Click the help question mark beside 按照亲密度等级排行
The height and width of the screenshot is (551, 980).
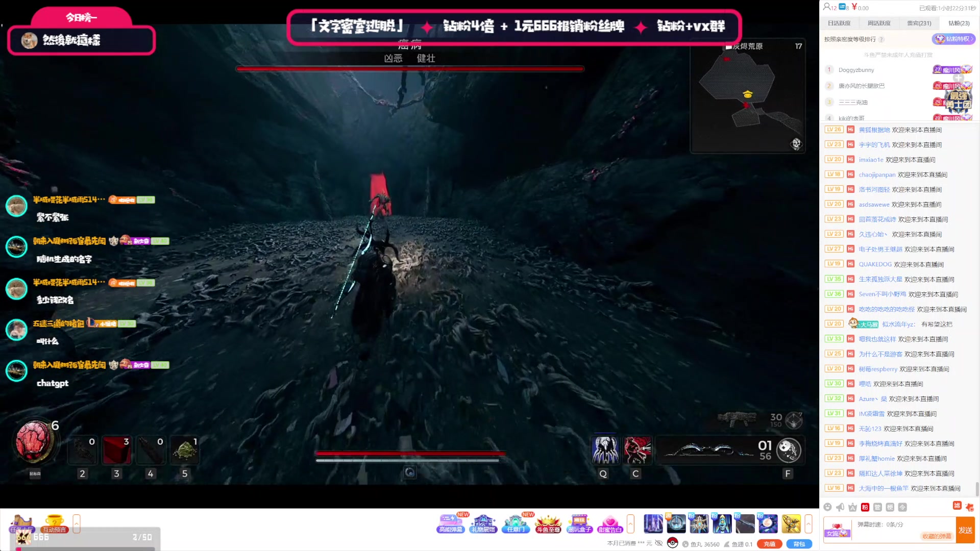[x=881, y=39]
